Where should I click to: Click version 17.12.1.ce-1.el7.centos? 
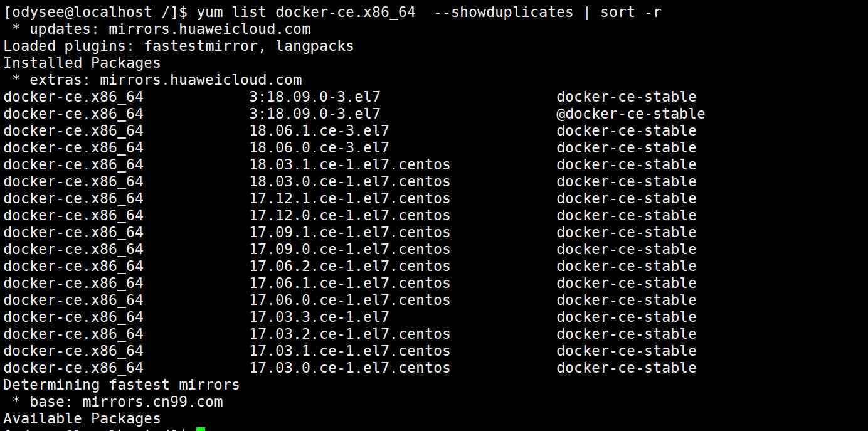coord(350,199)
